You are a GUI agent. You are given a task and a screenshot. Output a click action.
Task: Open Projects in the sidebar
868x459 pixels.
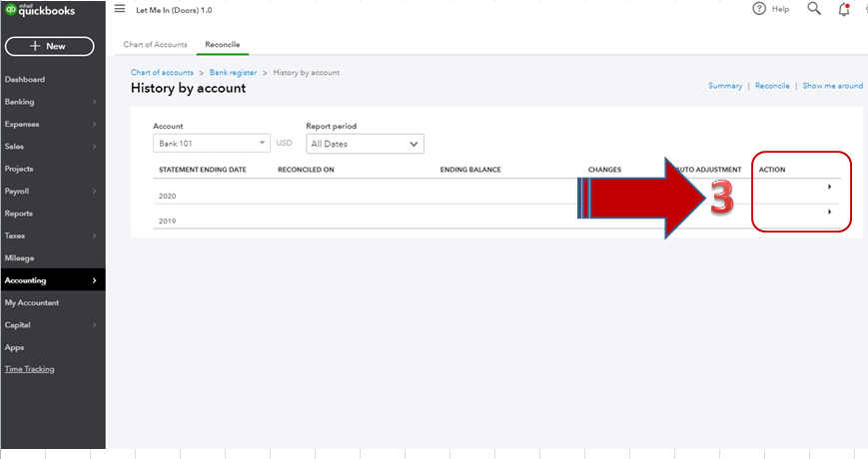(19, 169)
